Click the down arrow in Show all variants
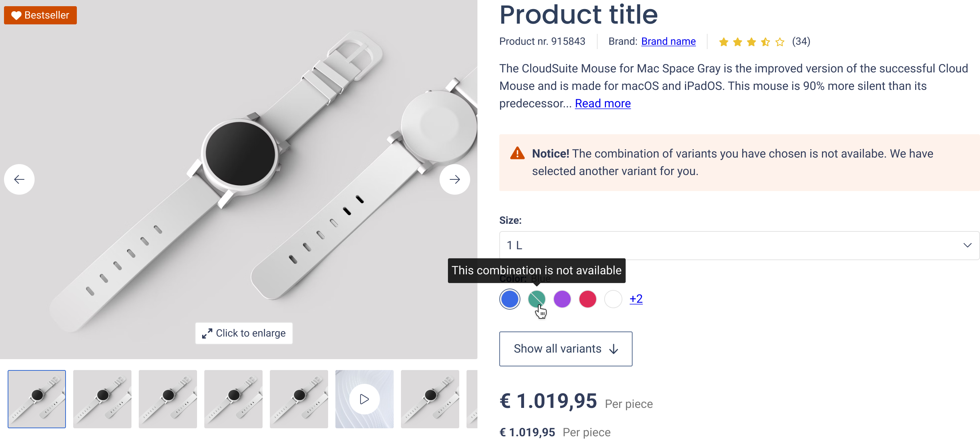Image resolution: width=980 pixels, height=445 pixels. click(x=613, y=349)
